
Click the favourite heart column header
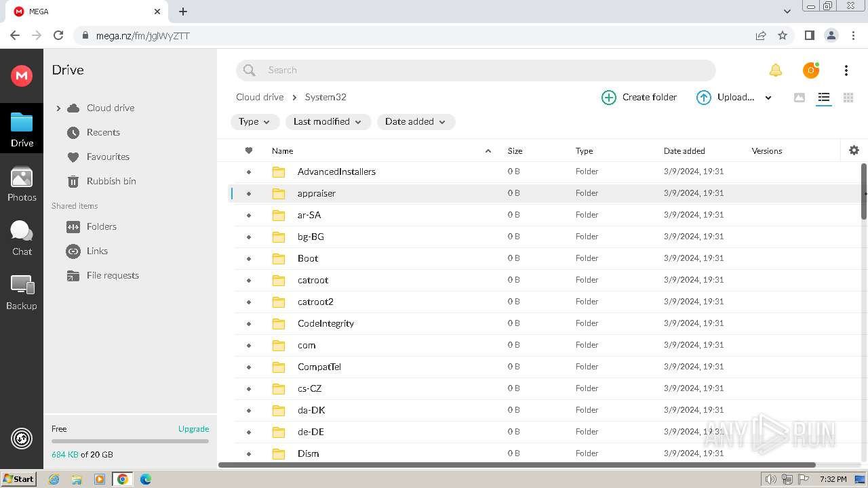pyautogui.click(x=249, y=150)
